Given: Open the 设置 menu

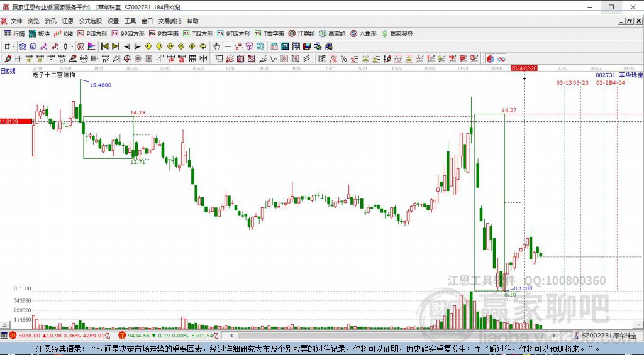Looking at the screenshot, I should pos(113,21).
